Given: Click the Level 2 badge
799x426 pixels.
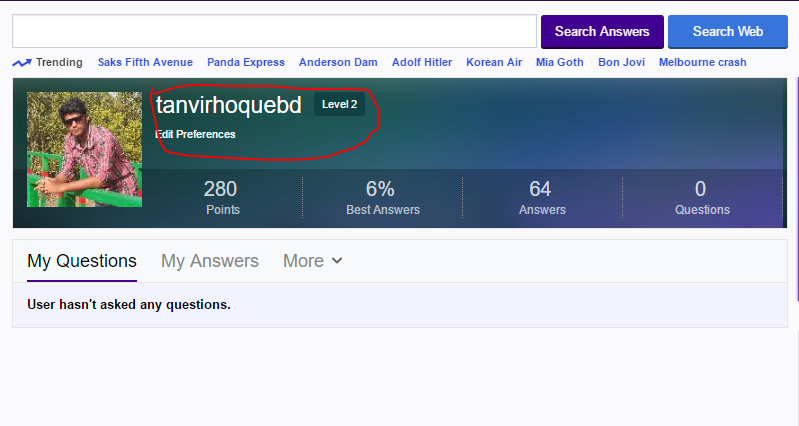Looking at the screenshot, I should point(339,105).
